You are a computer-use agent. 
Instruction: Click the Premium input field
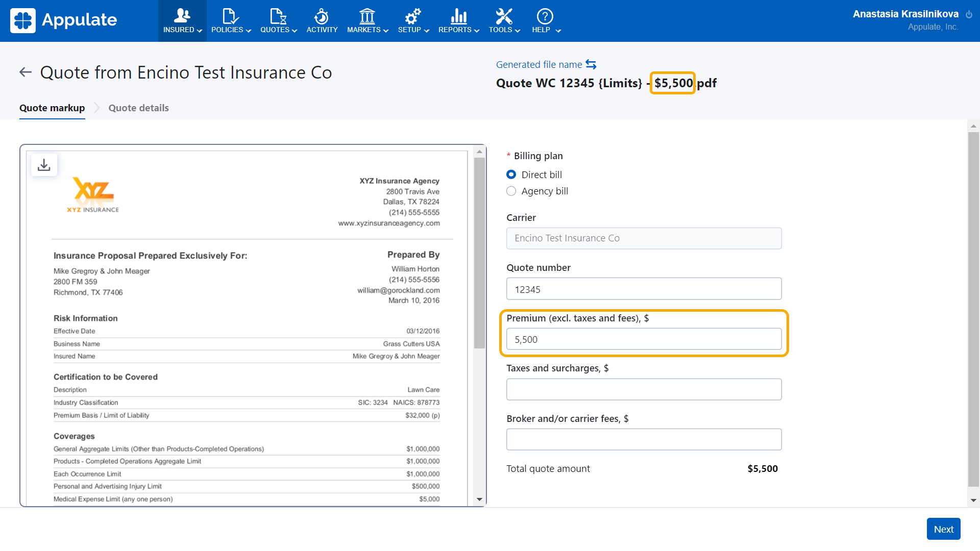pos(644,339)
